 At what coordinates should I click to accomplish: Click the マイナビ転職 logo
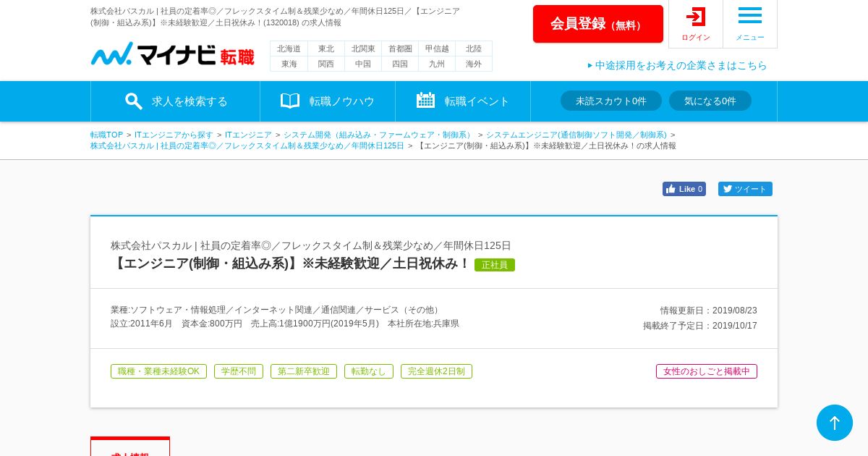172,54
